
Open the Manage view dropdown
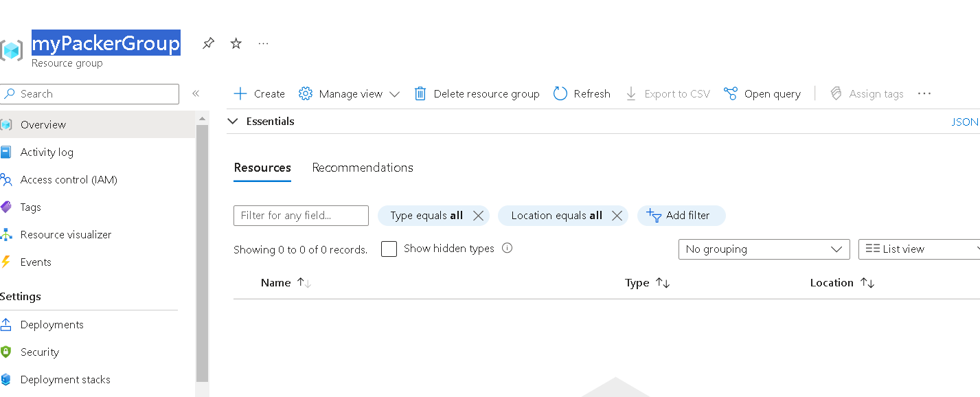coord(349,93)
